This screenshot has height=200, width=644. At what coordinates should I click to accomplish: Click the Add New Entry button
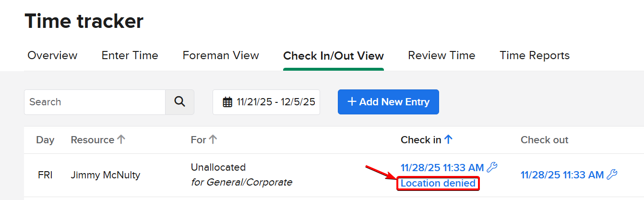[388, 102]
